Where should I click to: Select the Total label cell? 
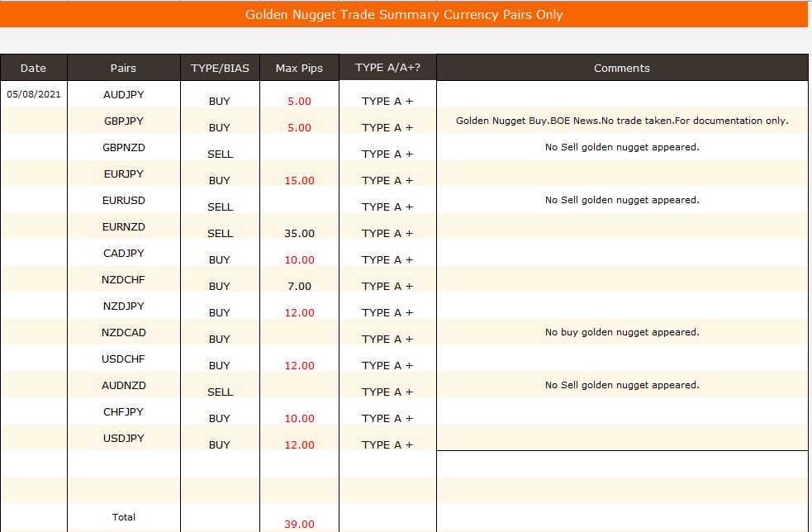click(124, 517)
